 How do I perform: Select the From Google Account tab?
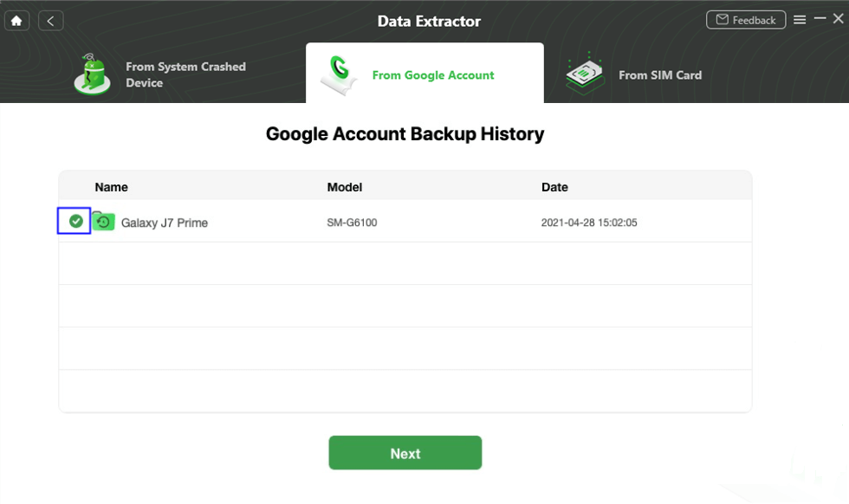(432, 75)
